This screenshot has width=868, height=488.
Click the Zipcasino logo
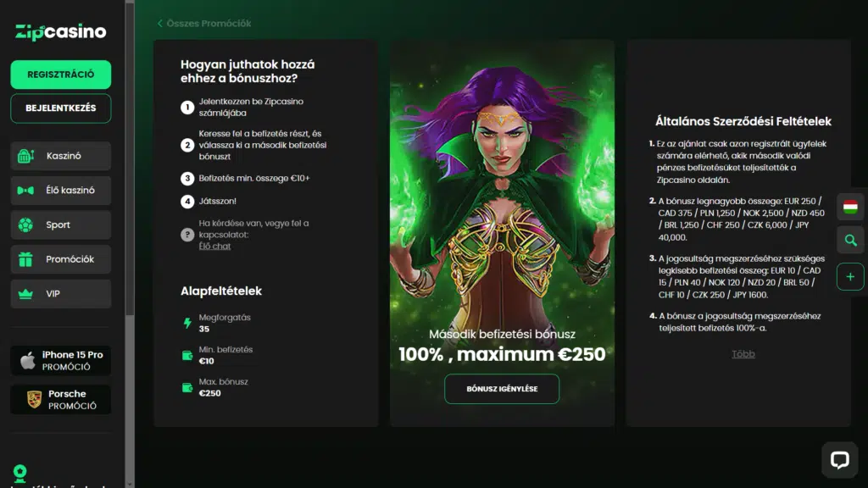[x=60, y=31]
